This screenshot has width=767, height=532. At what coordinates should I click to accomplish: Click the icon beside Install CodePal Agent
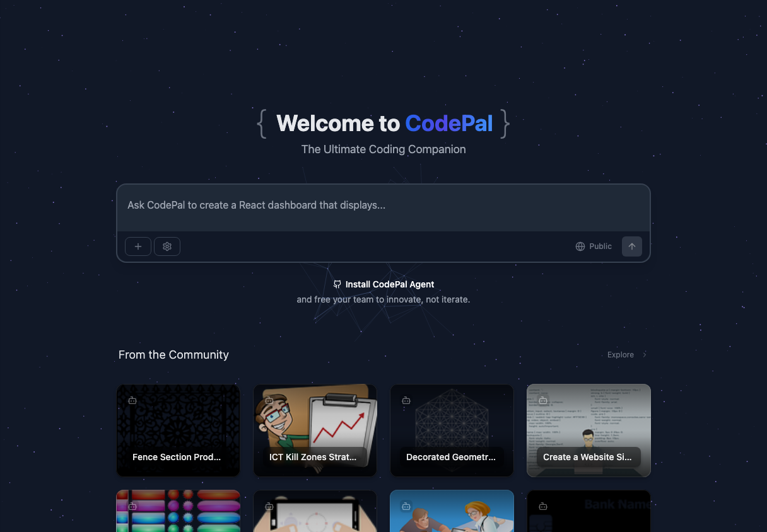coord(337,284)
